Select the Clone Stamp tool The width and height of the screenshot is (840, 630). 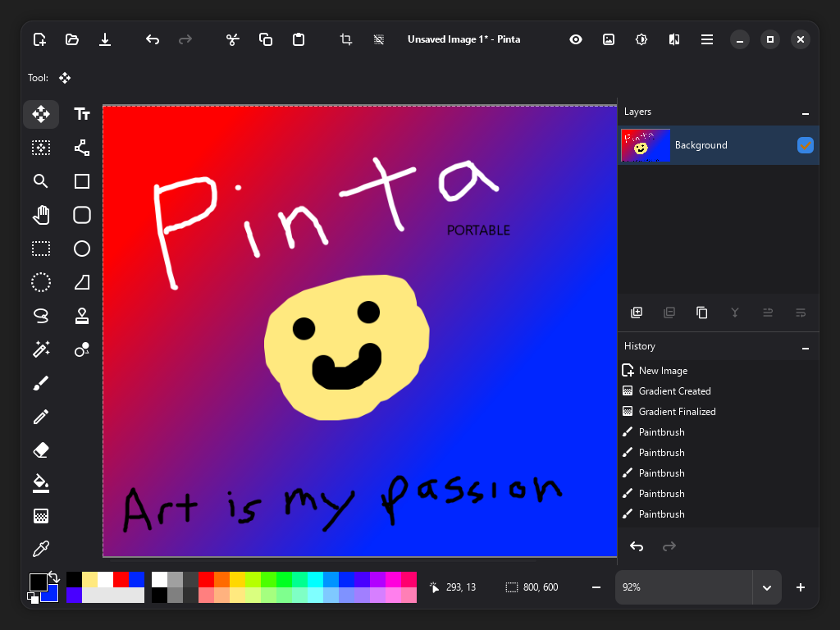coord(82,316)
